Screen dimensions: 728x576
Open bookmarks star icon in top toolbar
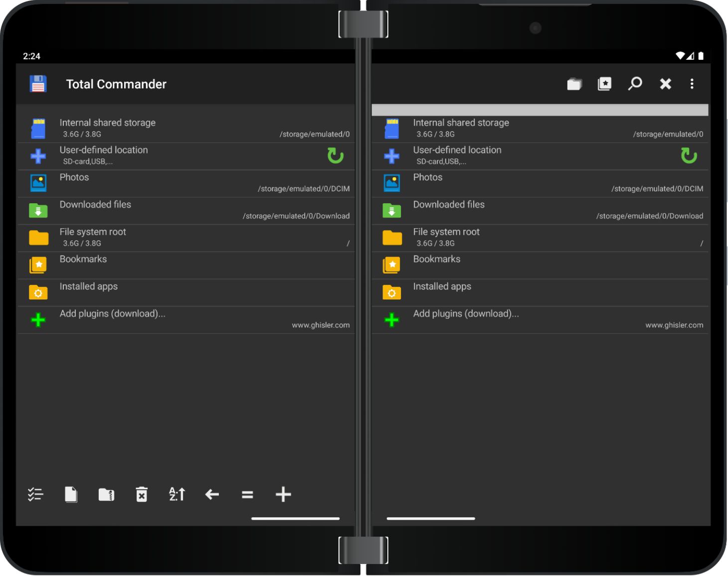604,84
